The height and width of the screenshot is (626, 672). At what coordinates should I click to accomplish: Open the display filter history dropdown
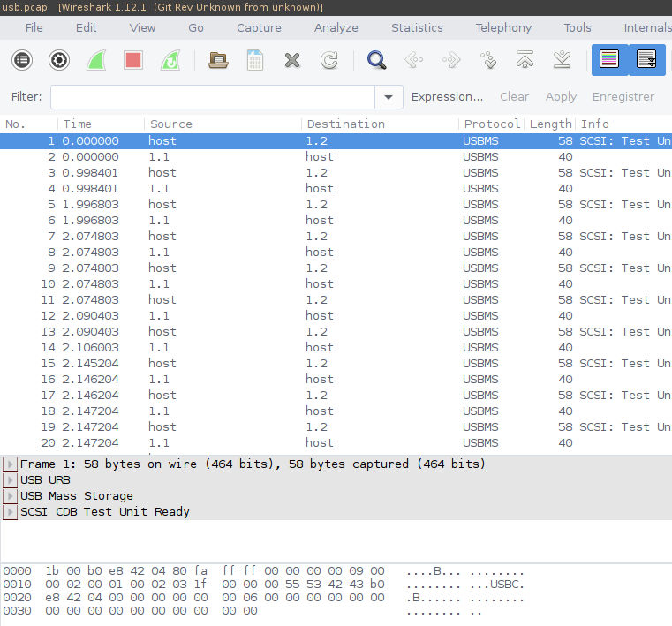389,97
